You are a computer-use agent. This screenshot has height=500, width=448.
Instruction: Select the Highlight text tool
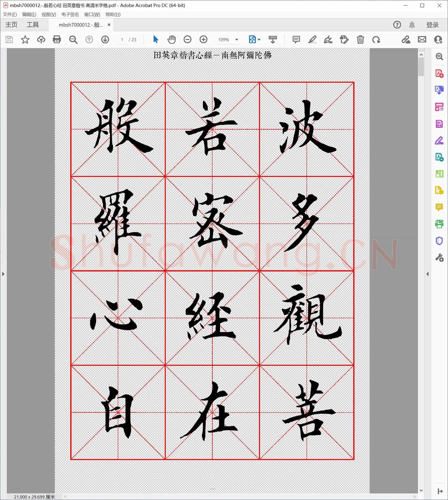[x=312, y=39]
